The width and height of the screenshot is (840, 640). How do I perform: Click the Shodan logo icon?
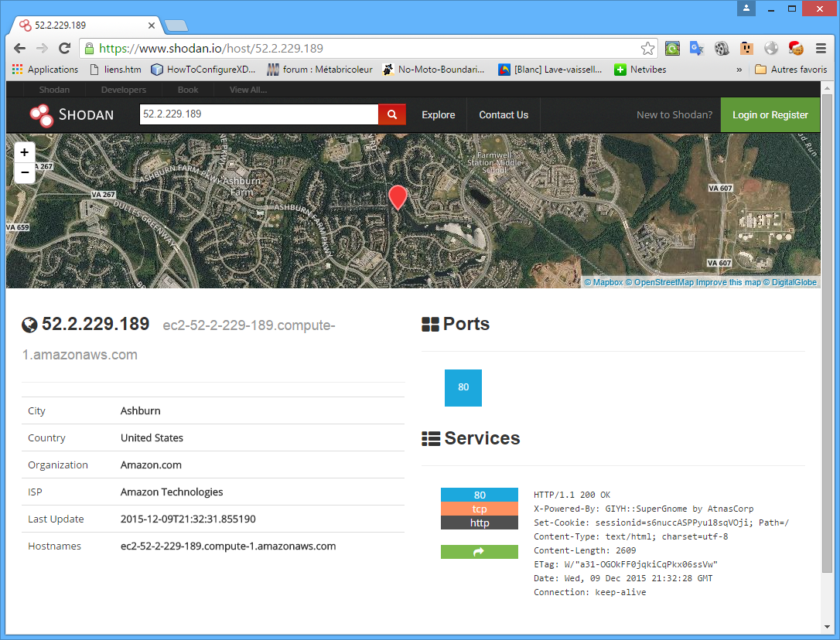[41, 115]
